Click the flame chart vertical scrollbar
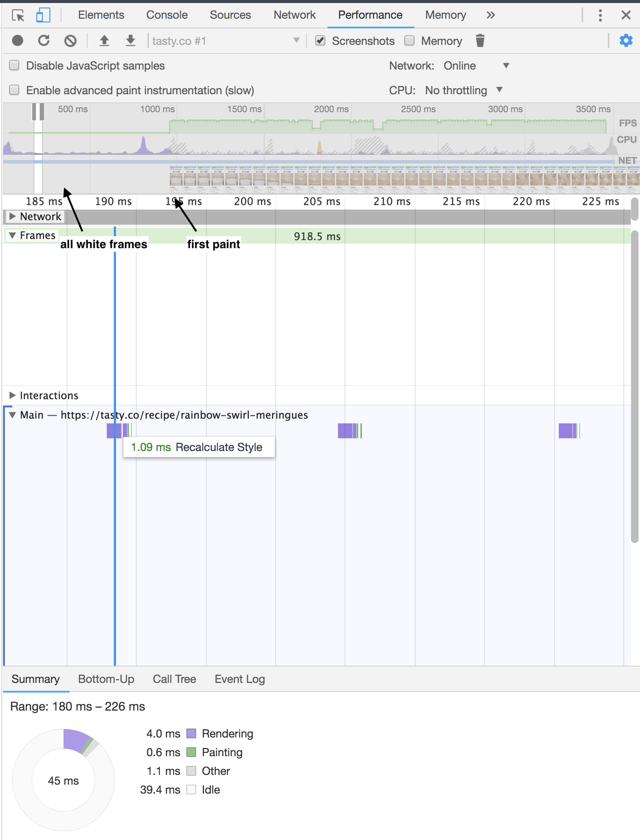The height and width of the screenshot is (840, 640). point(634,386)
